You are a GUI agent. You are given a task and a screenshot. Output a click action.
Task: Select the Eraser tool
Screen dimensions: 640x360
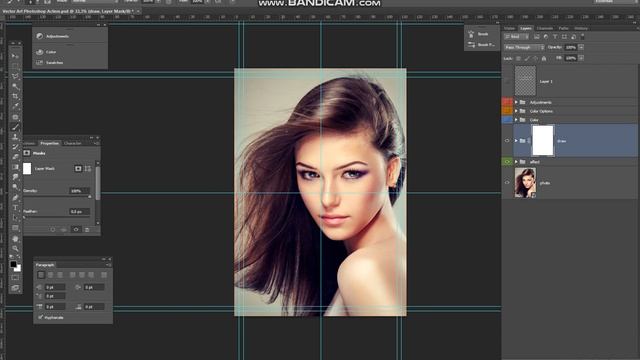(x=15, y=157)
